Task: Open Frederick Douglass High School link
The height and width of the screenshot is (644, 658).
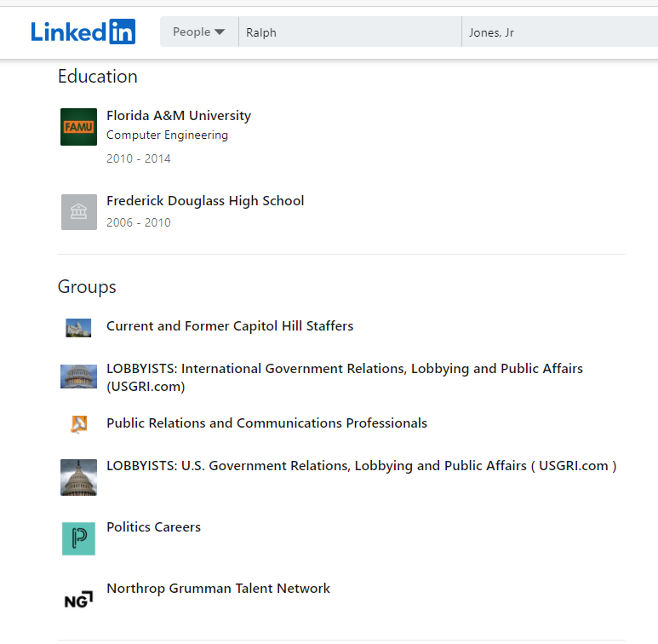Action: [205, 201]
